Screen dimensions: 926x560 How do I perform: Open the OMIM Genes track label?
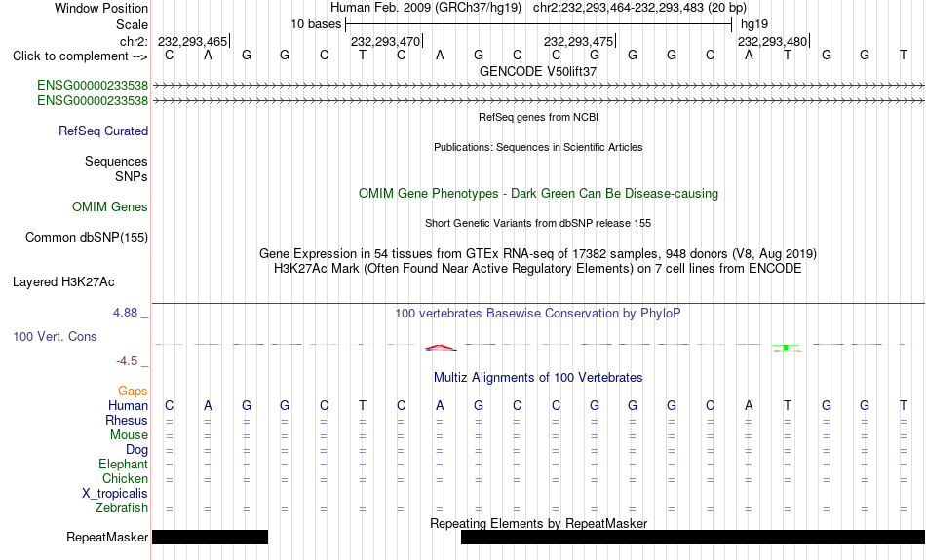[x=110, y=207]
